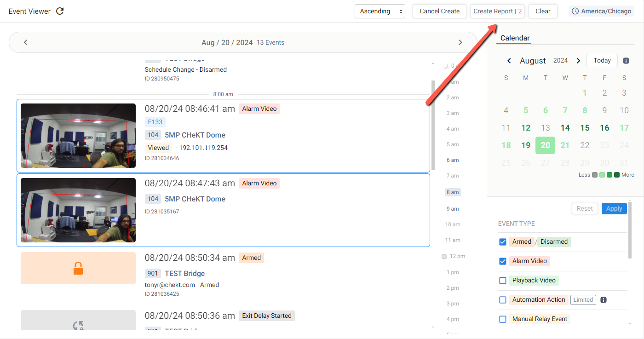The image size is (644, 339).
Task: Show next month in calendar
Action: tap(579, 61)
